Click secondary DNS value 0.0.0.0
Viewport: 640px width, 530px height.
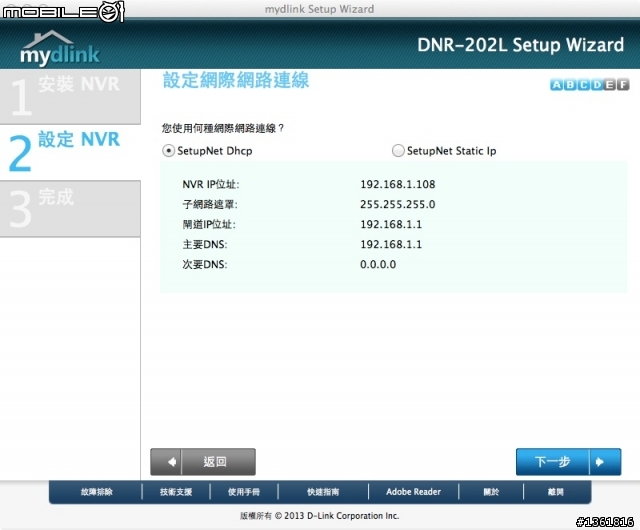tap(378, 264)
